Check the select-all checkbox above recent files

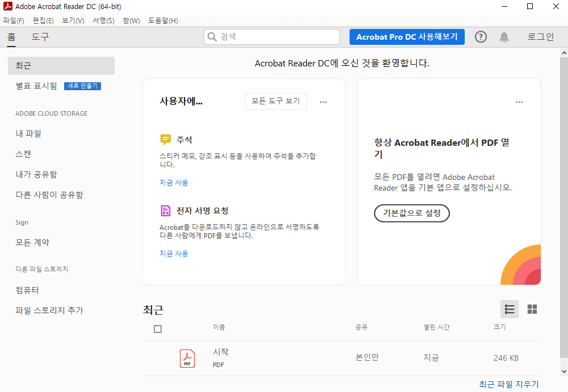[x=157, y=328]
